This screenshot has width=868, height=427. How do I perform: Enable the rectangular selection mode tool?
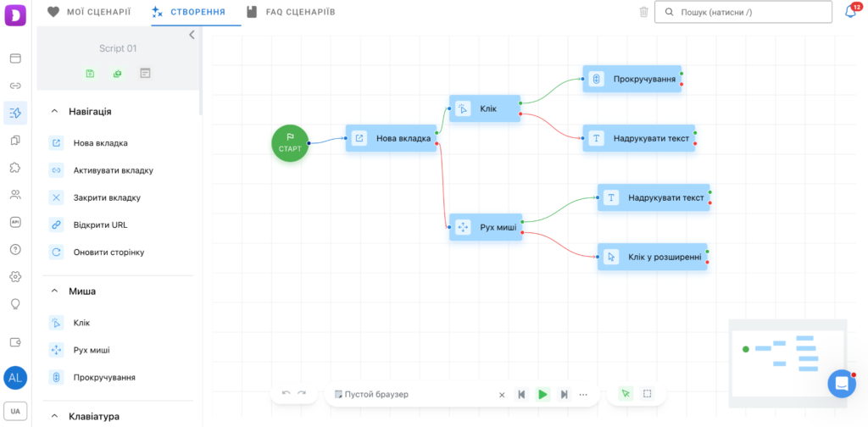point(647,394)
